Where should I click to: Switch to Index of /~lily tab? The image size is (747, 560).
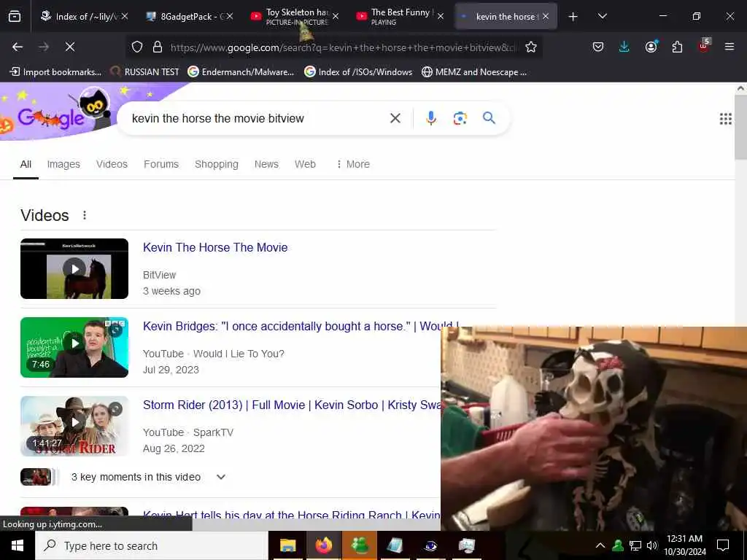coord(84,17)
